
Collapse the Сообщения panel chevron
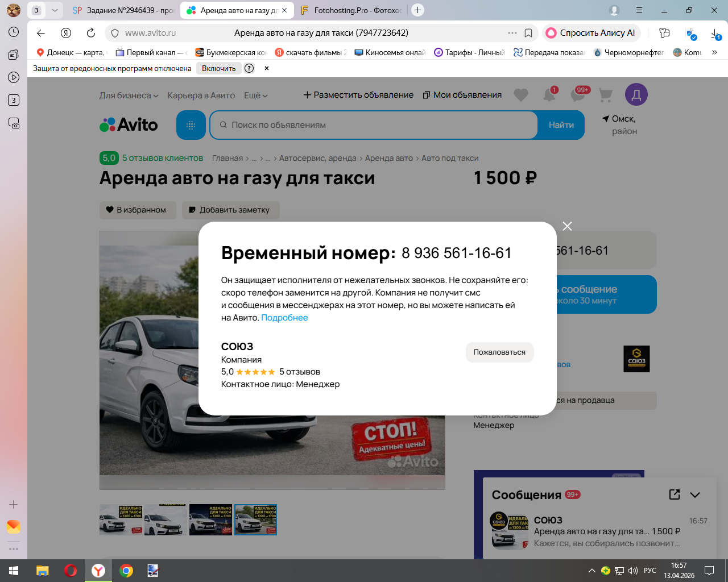(x=695, y=494)
